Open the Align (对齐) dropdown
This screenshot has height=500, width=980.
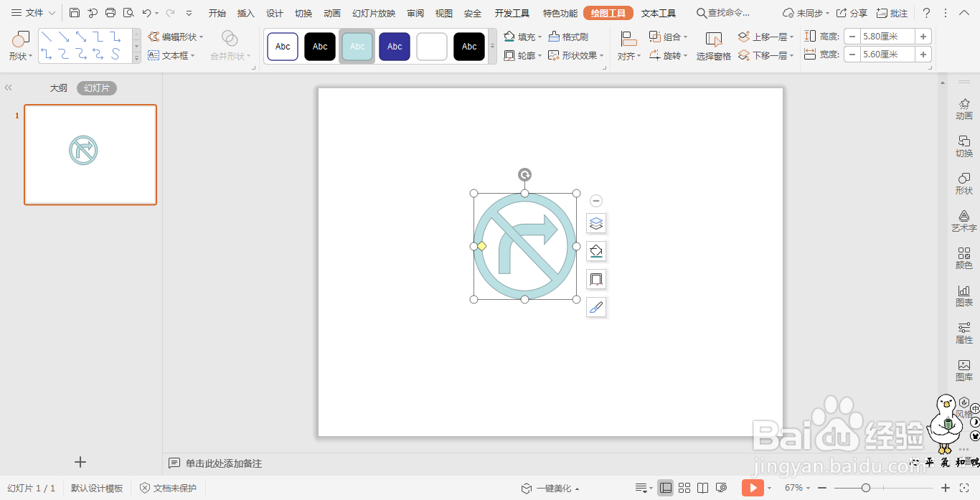click(629, 47)
